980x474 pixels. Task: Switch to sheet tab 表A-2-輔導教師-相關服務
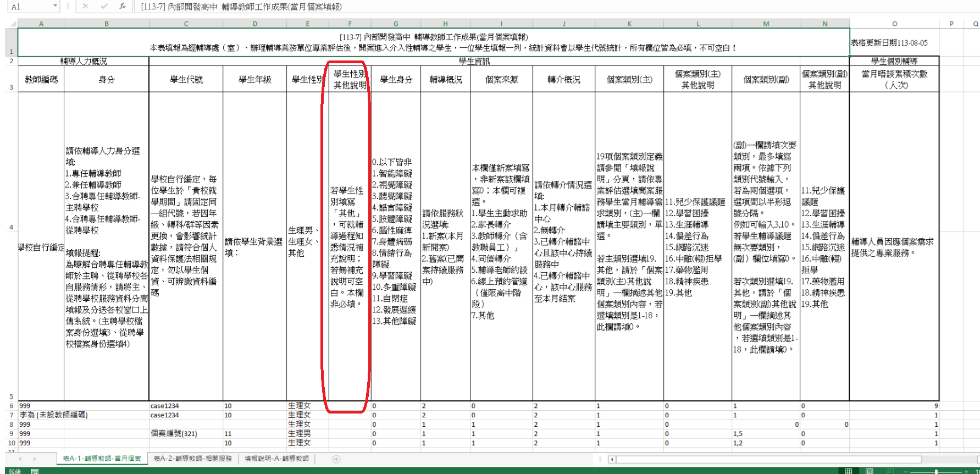[x=192, y=459]
